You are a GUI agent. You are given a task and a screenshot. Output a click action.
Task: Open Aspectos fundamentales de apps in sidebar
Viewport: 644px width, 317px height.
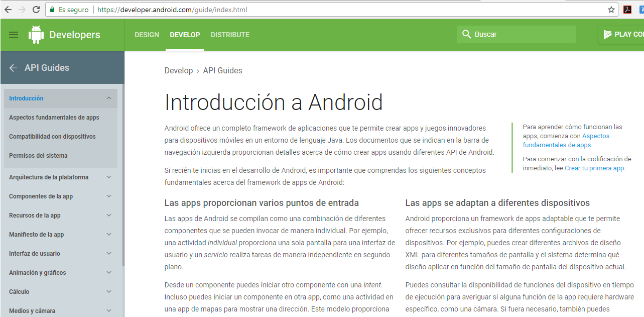[54, 118]
